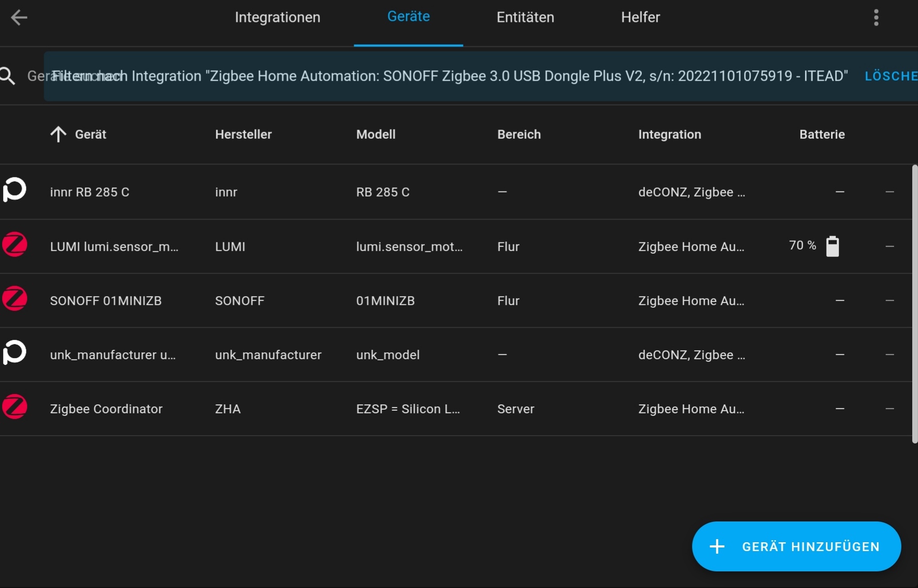The image size is (918, 588).
Task: Open the Entitäten tab
Action: click(525, 18)
